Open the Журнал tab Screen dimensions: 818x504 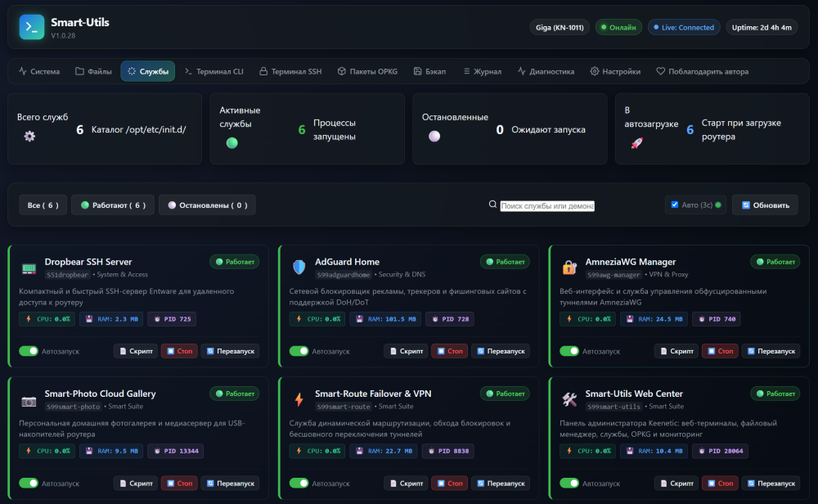pyautogui.click(x=482, y=71)
